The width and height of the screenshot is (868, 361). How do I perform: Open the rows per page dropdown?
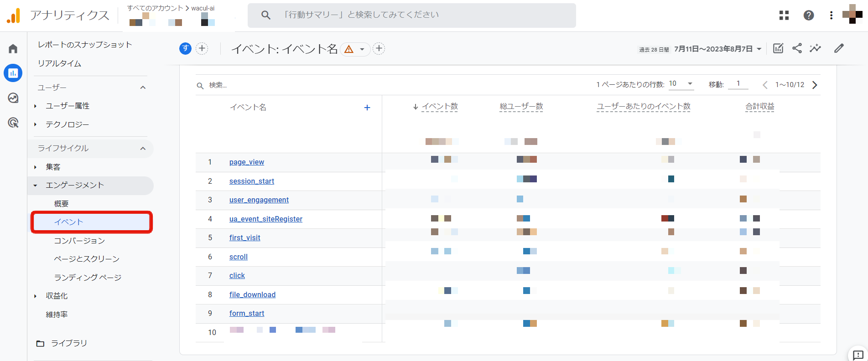(681, 84)
